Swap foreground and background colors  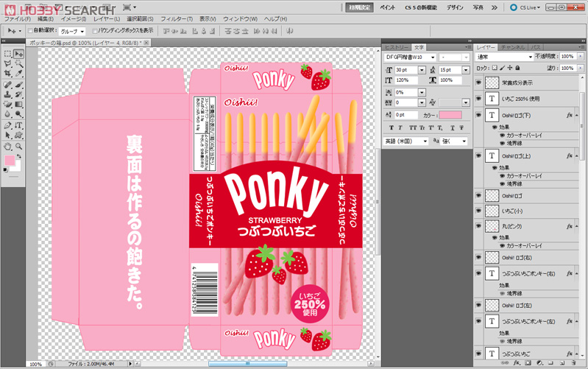click(18, 156)
